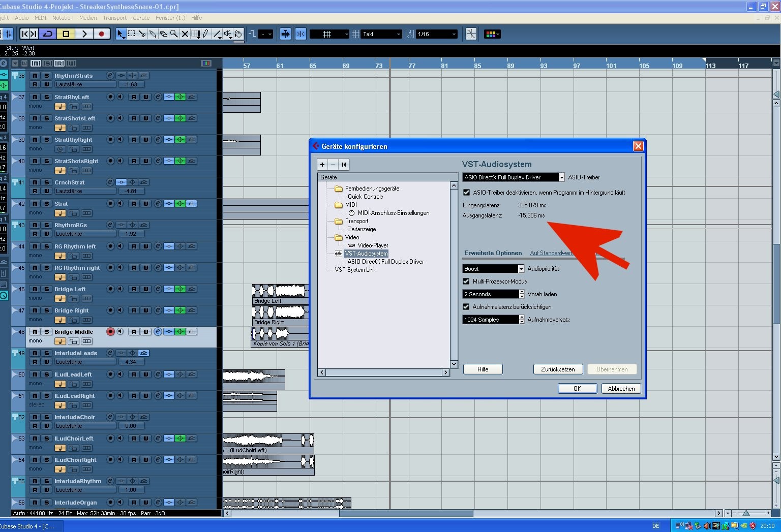Viewport: 781px width, 532px height.
Task: Open the snap mode grid dropdown
Action: pyautogui.click(x=329, y=34)
